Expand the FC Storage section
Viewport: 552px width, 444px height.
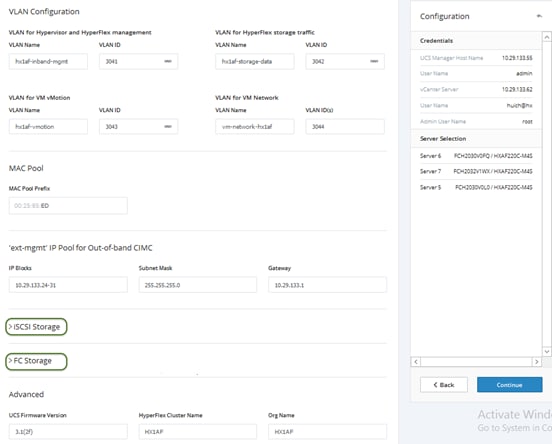tap(36, 361)
